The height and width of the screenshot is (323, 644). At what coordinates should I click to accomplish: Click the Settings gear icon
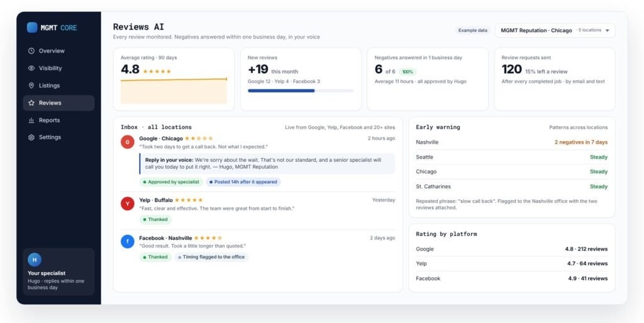[31, 137]
